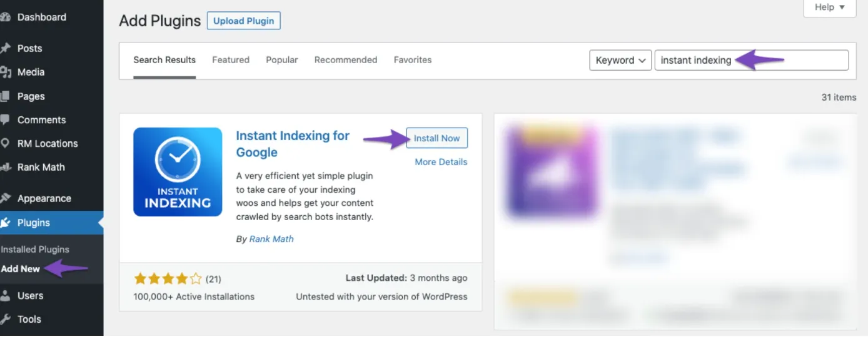868x354 pixels.
Task: Click the Upload Plugin button
Action: point(244,21)
